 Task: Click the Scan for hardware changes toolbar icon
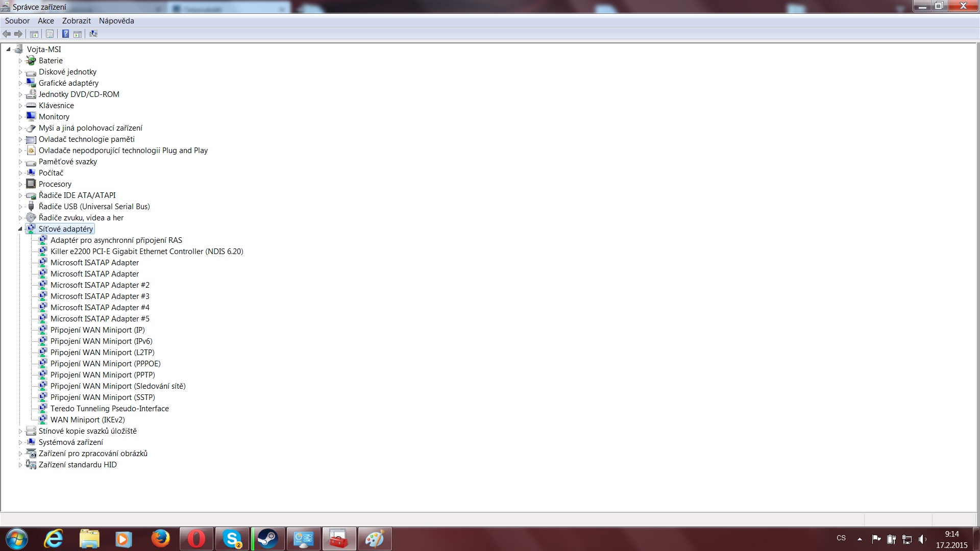tap(93, 34)
